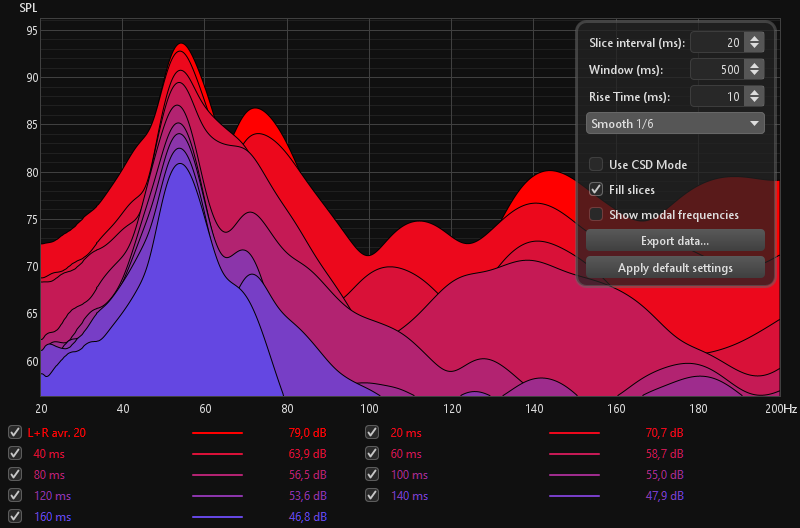Viewport: 800px width, 528px height.
Task: Toggle visibility of the 40 ms slice
Action: (x=14, y=454)
